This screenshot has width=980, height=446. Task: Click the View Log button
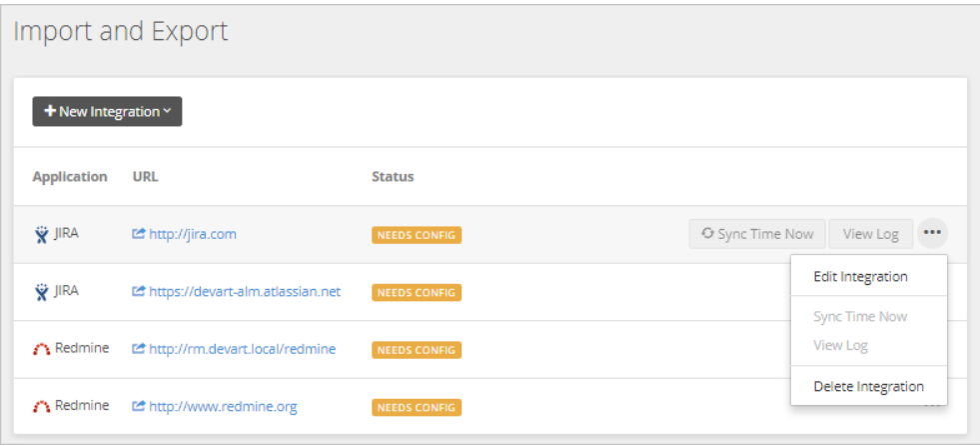click(x=871, y=234)
